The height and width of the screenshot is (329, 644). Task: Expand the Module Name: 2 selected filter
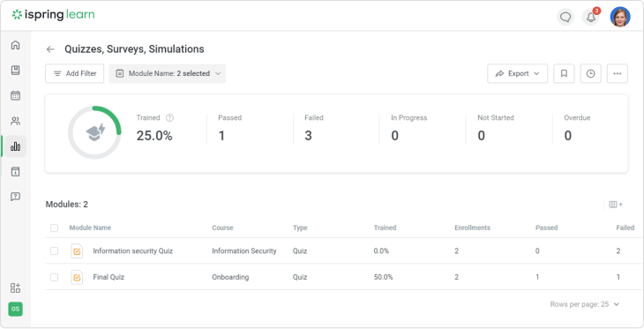pyautogui.click(x=168, y=73)
